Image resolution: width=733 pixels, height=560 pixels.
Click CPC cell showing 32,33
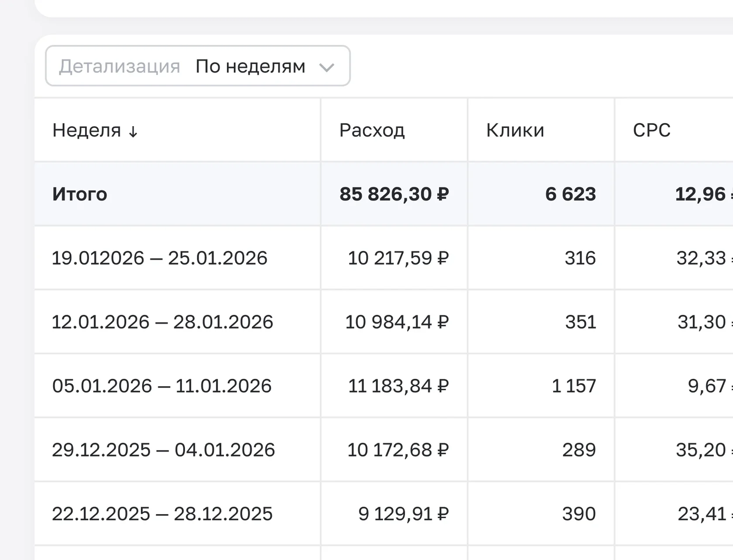(x=701, y=258)
